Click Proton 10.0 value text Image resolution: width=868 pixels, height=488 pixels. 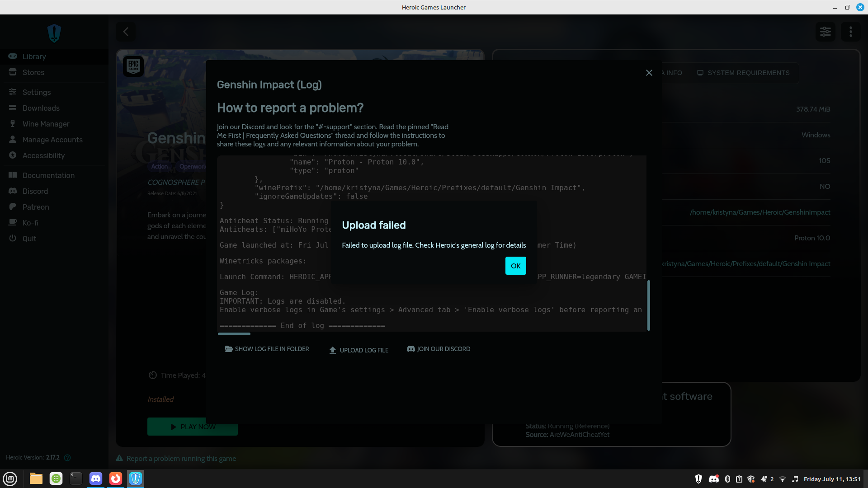tap(812, 238)
